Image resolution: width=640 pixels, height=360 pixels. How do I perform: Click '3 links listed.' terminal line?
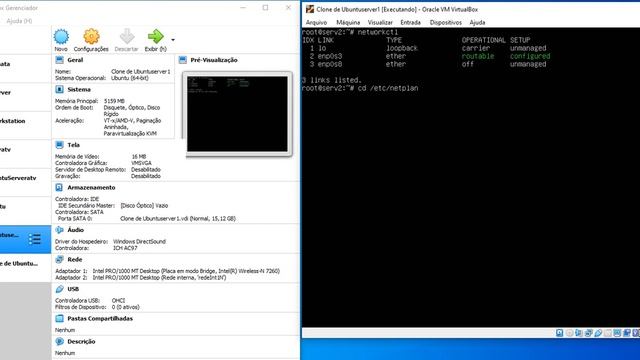(x=331, y=80)
